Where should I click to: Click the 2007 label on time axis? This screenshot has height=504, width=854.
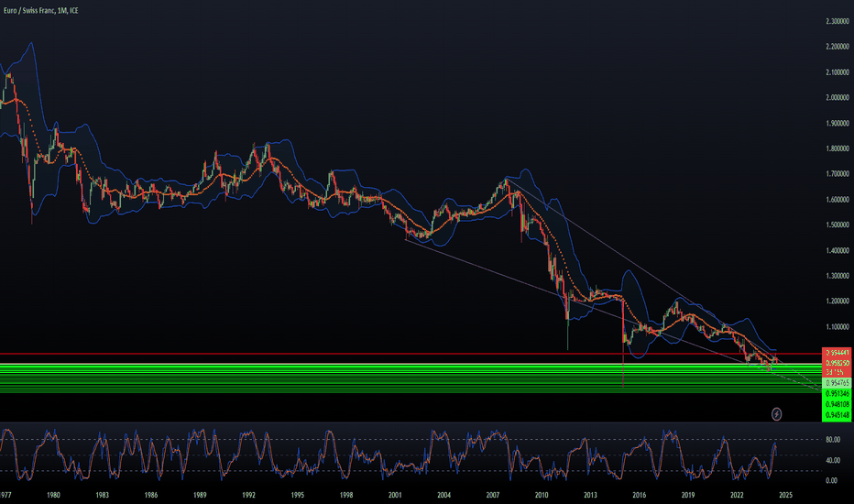(x=493, y=495)
